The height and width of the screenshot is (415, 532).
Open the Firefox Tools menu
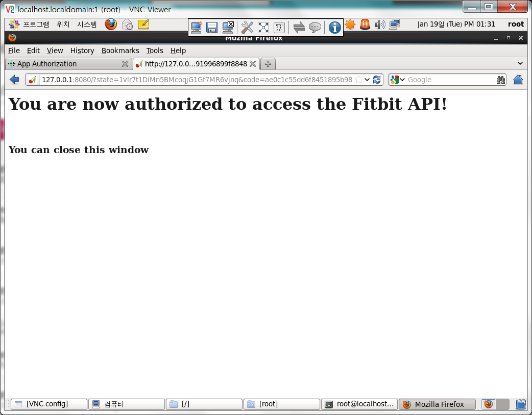click(x=155, y=51)
